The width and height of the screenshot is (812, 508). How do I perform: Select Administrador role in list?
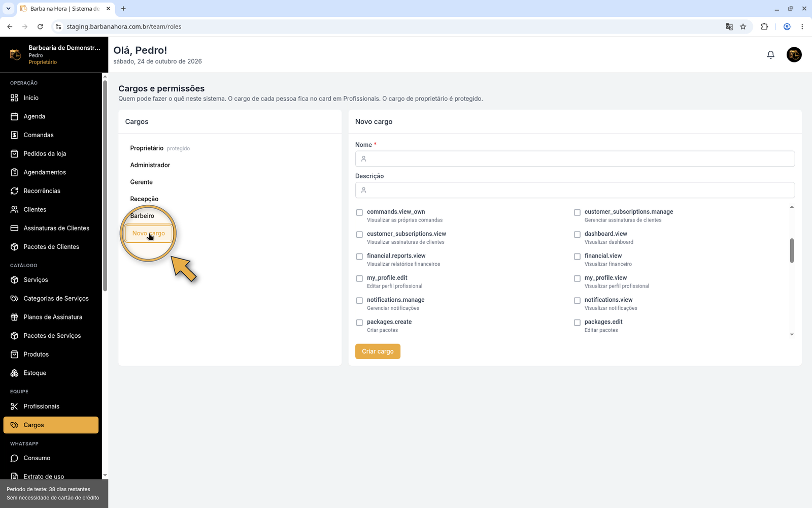pos(150,165)
